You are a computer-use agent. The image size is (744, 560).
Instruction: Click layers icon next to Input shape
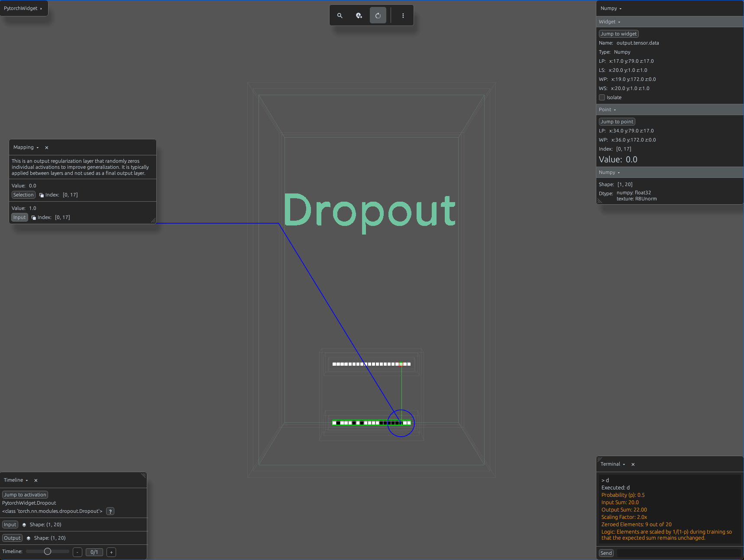[24, 525]
